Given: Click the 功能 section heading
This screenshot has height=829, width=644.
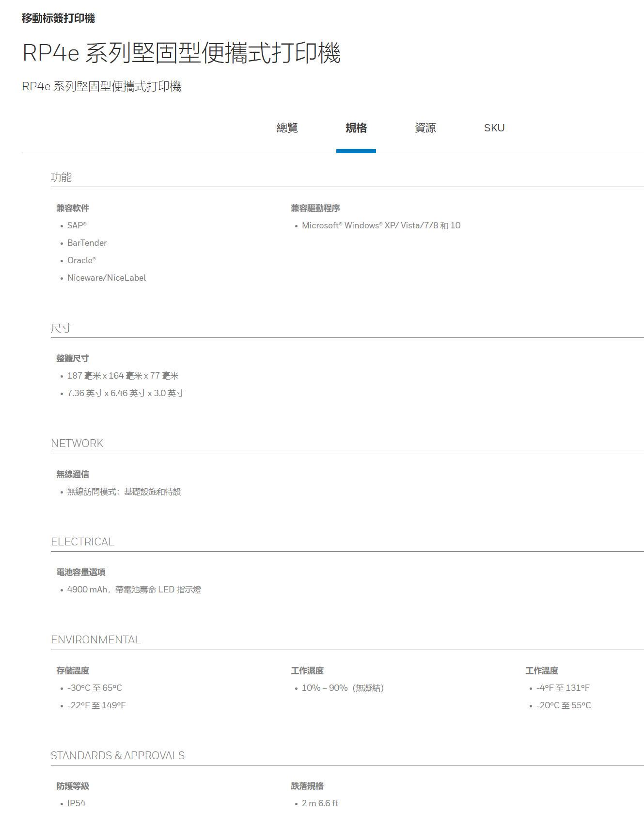Looking at the screenshot, I should 61,177.
